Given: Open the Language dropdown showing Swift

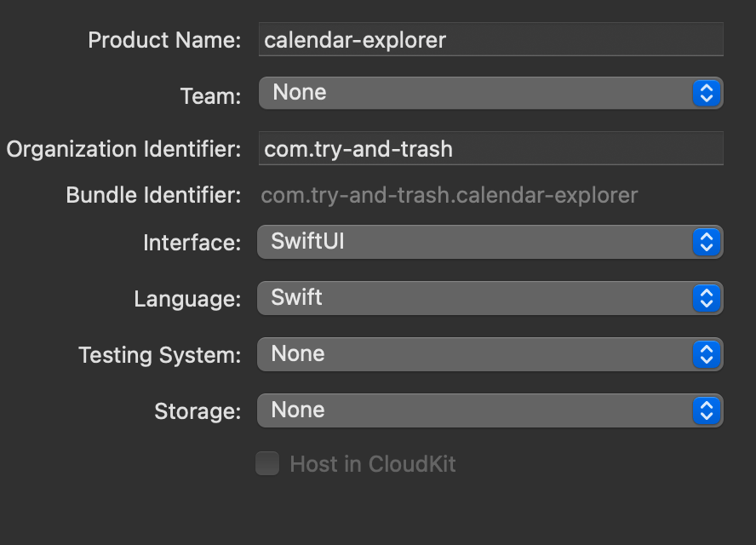Looking at the screenshot, I should [490, 298].
